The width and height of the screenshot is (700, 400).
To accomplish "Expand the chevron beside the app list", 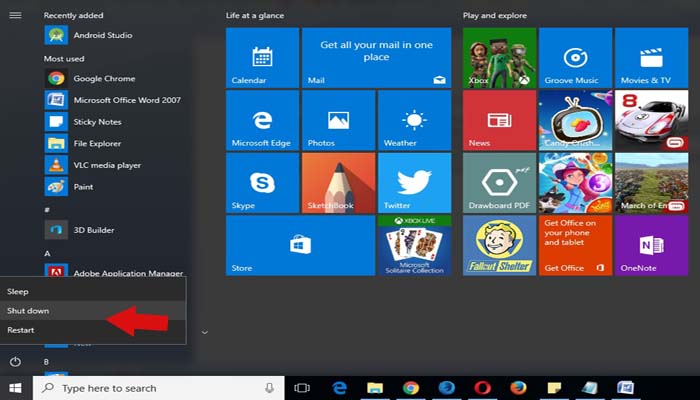I will (x=205, y=333).
